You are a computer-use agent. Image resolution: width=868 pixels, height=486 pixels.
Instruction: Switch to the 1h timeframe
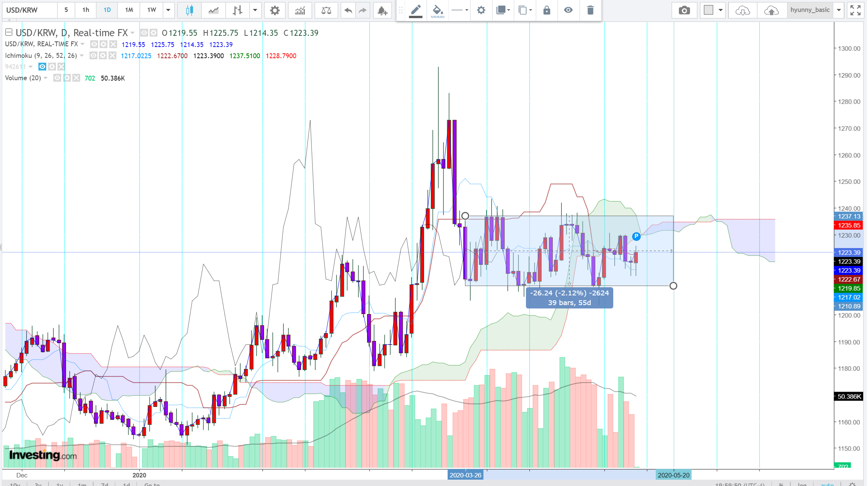tap(86, 10)
